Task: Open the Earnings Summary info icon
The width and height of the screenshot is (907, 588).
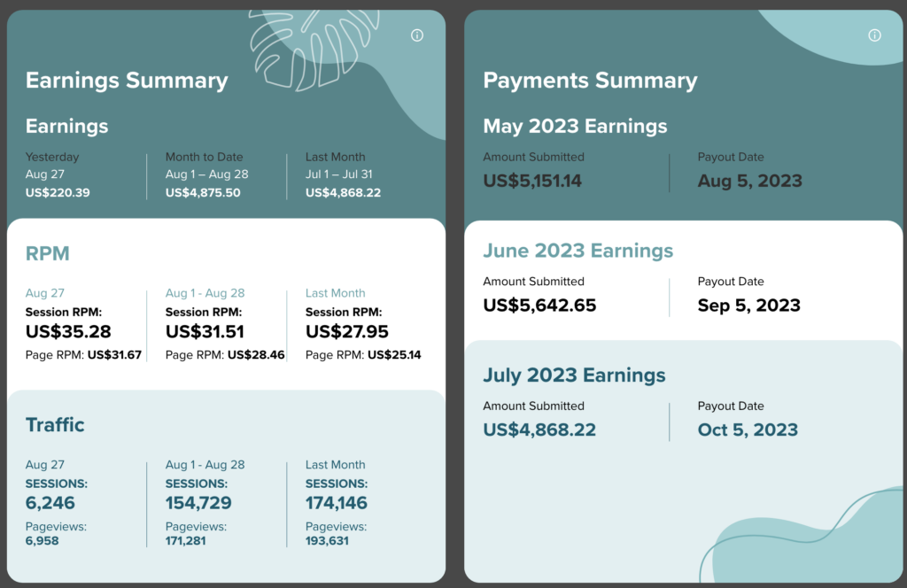Action: [417, 35]
